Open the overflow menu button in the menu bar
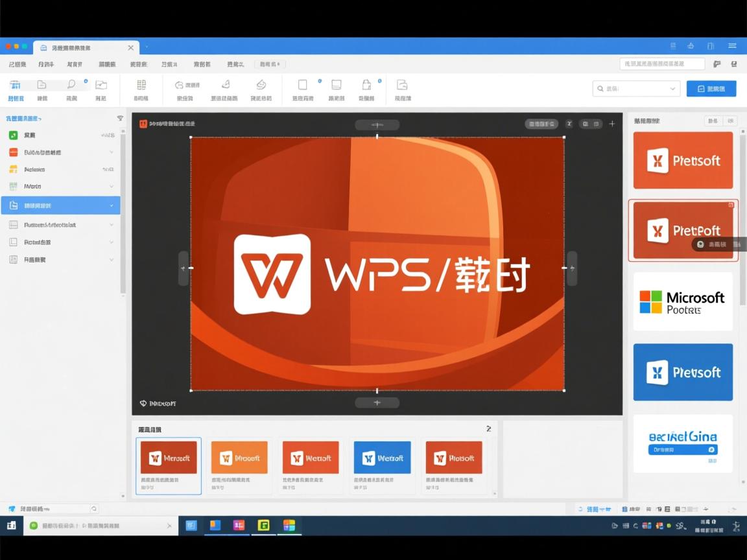Viewport: 747px width, 560px height. click(732, 46)
